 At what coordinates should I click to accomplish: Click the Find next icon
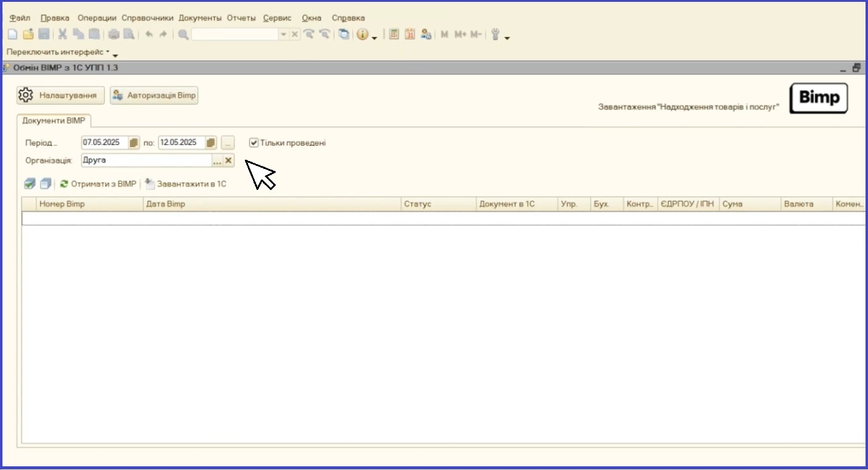click(324, 35)
